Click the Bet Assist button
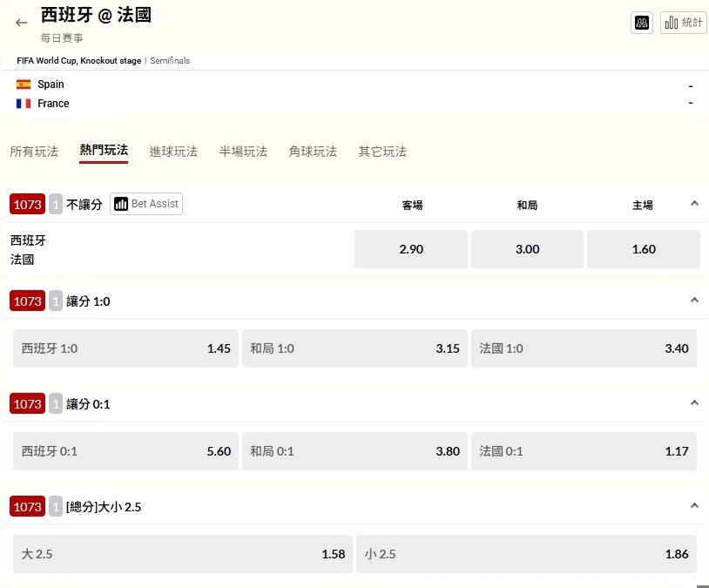The height and width of the screenshot is (588, 709). pyautogui.click(x=146, y=204)
